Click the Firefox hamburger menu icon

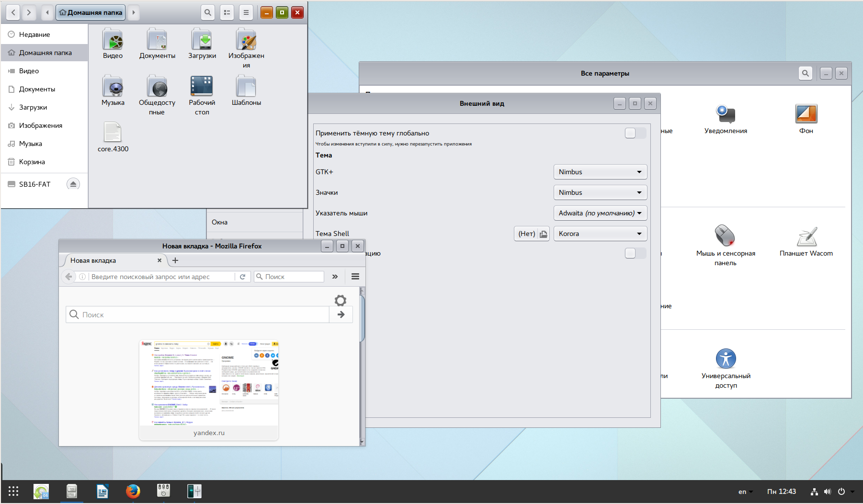point(355,277)
